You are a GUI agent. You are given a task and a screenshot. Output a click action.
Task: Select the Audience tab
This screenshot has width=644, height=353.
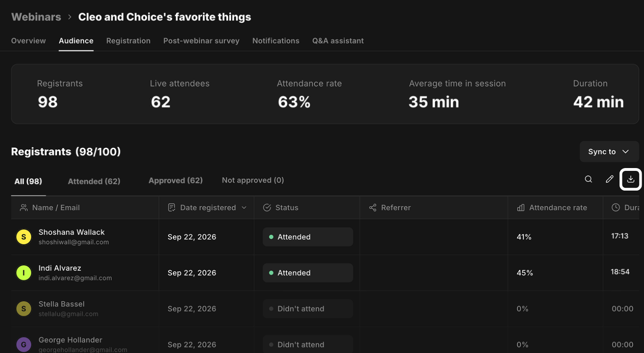click(76, 41)
